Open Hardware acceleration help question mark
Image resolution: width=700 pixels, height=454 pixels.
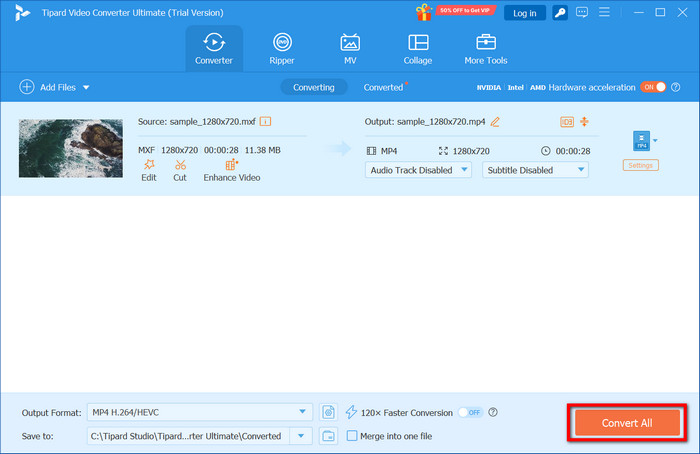[676, 87]
